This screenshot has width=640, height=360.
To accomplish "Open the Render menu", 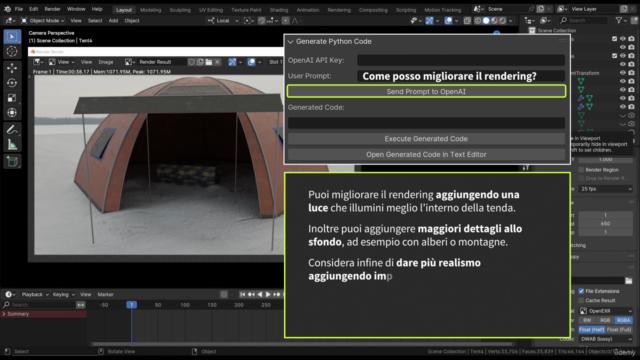I will [52, 9].
